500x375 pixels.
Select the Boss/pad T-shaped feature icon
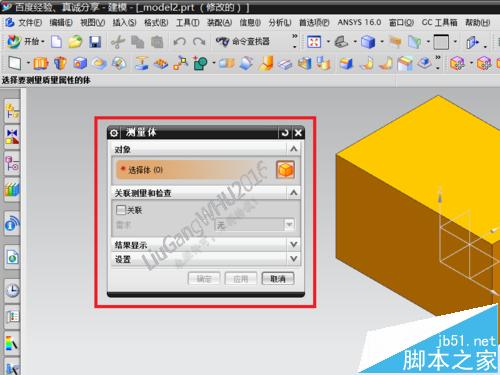point(142,63)
